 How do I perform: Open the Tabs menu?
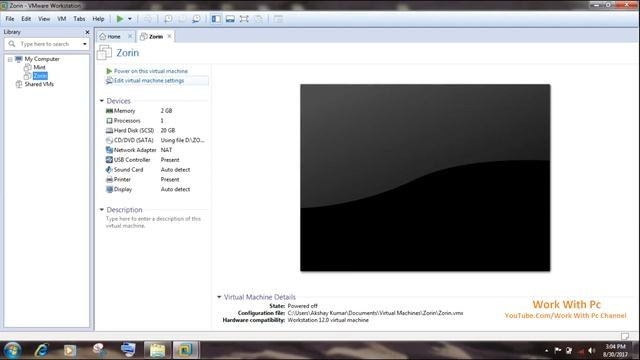tap(79, 19)
